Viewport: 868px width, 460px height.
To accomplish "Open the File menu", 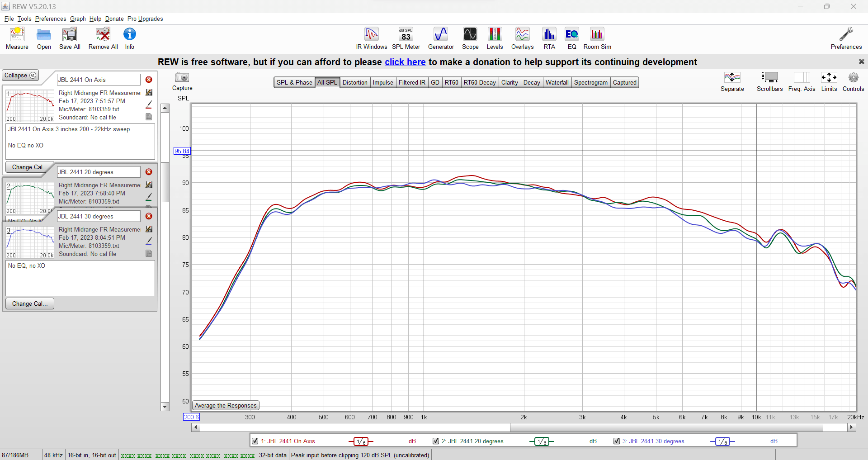I will tap(9, 19).
